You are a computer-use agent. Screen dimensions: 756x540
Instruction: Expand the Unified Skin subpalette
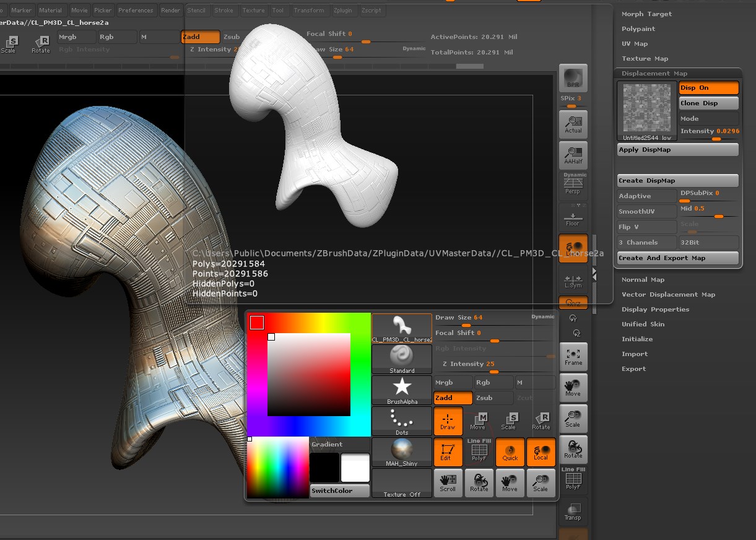(x=643, y=324)
